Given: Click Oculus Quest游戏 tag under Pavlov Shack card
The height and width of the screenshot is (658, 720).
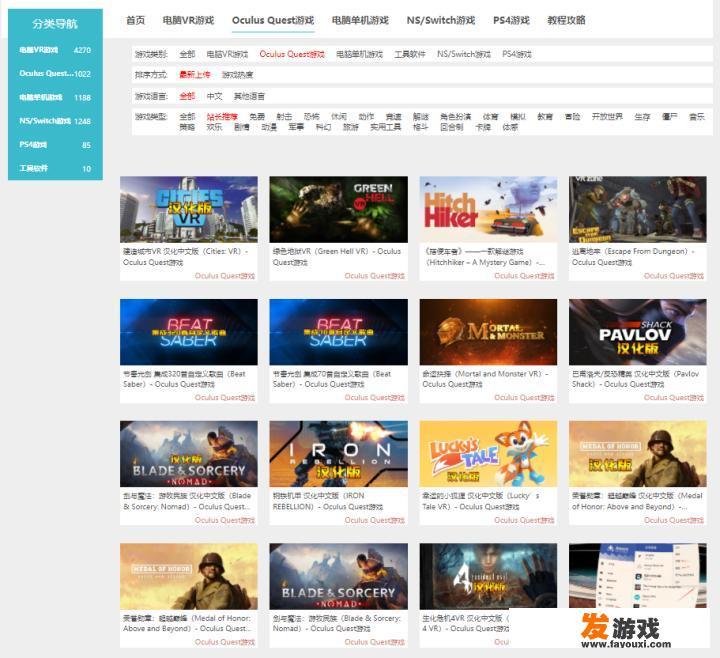Looking at the screenshot, I should tap(674, 398).
